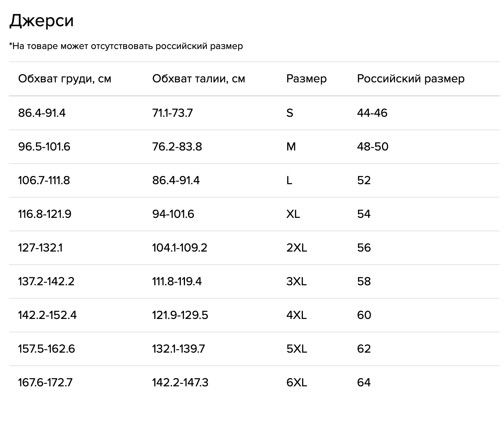
Task: Click Russian size 44-46 cell
Action: 372,113
